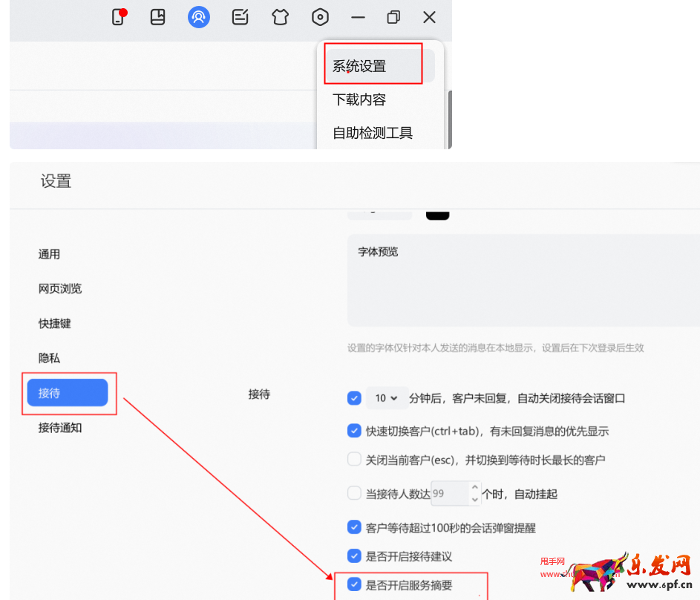The width and height of the screenshot is (700, 600).
Task: Open the 网页浏览 settings section
Action: (60, 289)
